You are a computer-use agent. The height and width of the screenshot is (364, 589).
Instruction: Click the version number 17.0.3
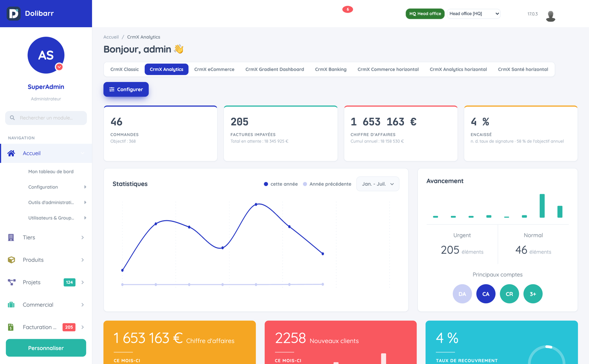coord(532,14)
